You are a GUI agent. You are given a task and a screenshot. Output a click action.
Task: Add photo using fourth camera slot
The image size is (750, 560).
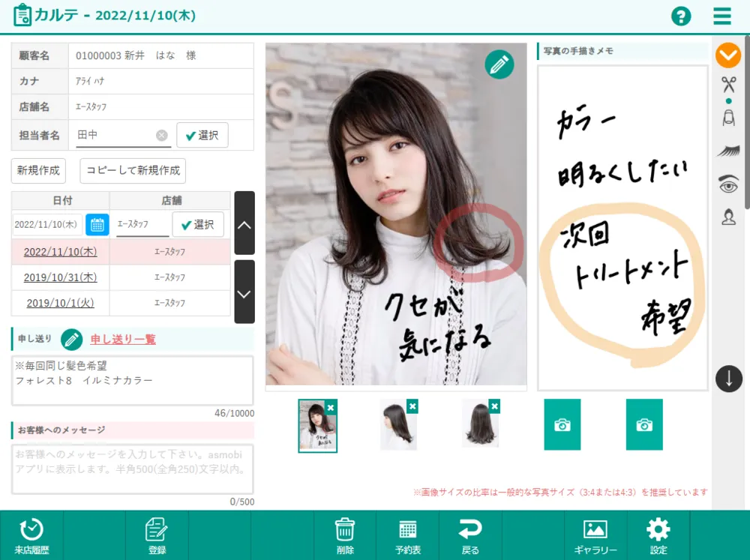pyautogui.click(x=562, y=425)
